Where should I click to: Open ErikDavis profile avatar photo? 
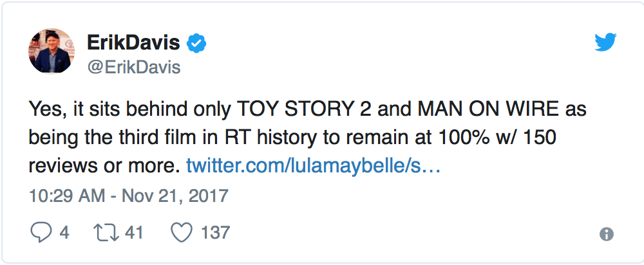pos(52,53)
